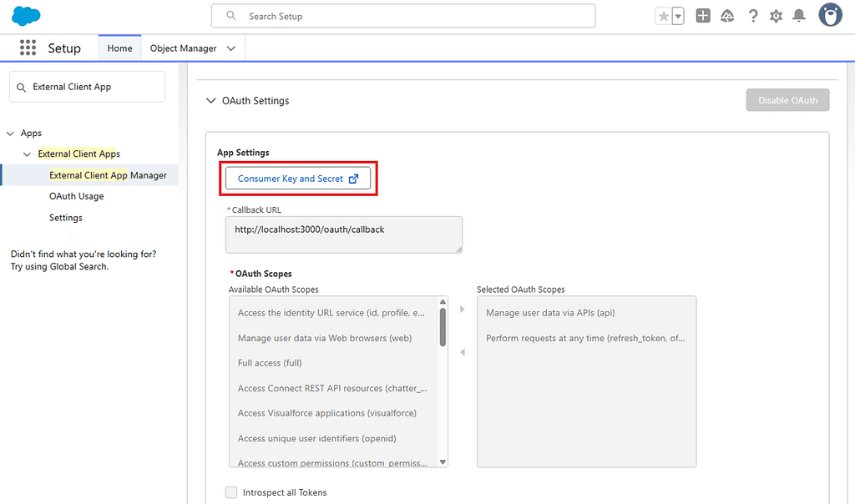Select Access custom permissions scope
Image resolution: width=855 pixels, height=504 pixels.
(x=332, y=462)
